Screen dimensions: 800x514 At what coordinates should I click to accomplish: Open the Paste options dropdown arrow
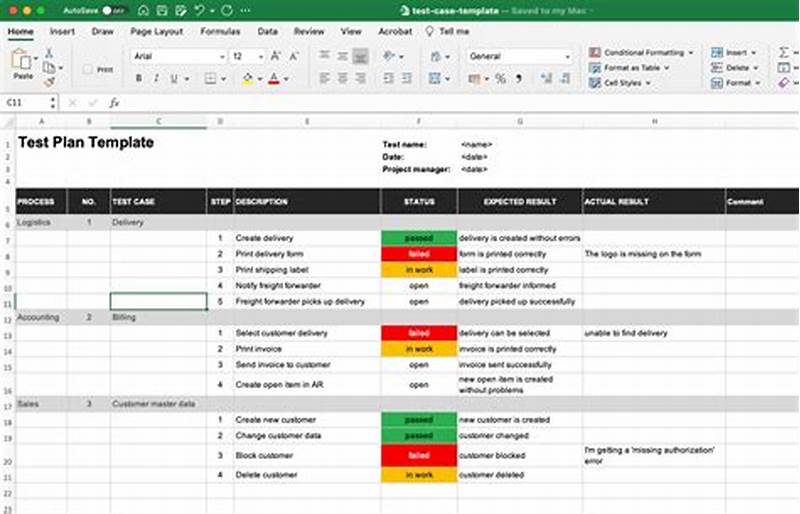click(x=36, y=59)
